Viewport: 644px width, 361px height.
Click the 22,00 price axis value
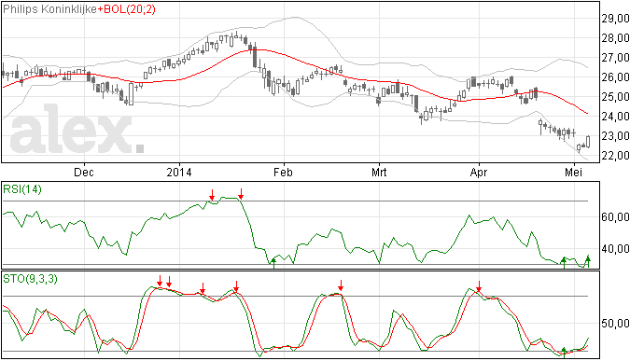pos(615,156)
